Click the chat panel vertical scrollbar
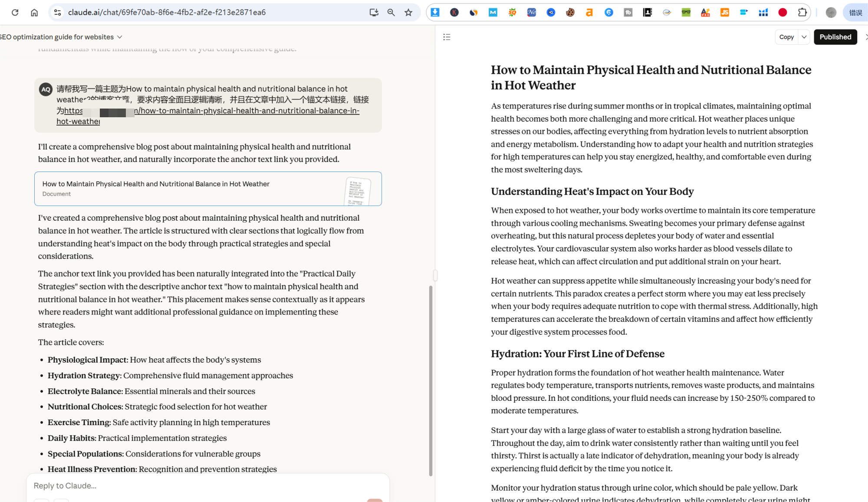 tap(431, 380)
